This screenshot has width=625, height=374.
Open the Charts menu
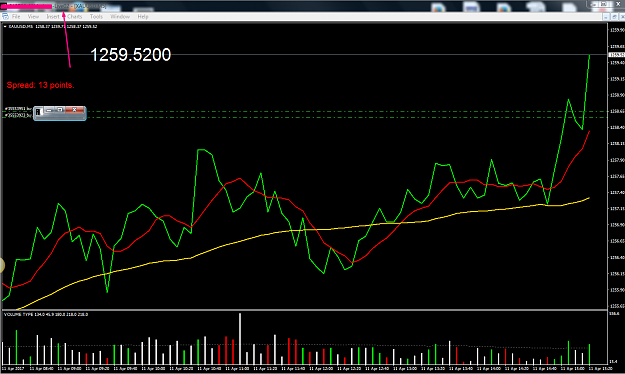pos(74,17)
